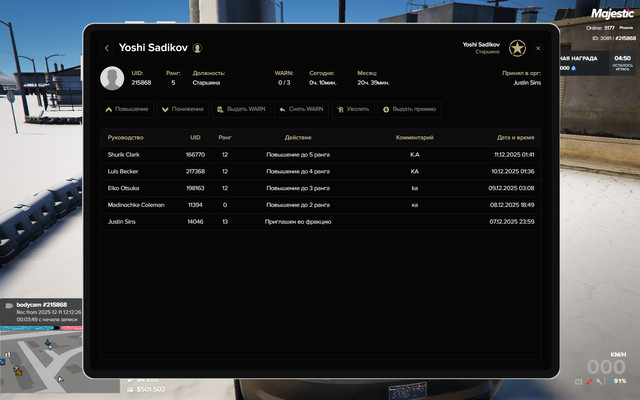
Task: Click the Действие column header
Action: pyautogui.click(x=298, y=138)
